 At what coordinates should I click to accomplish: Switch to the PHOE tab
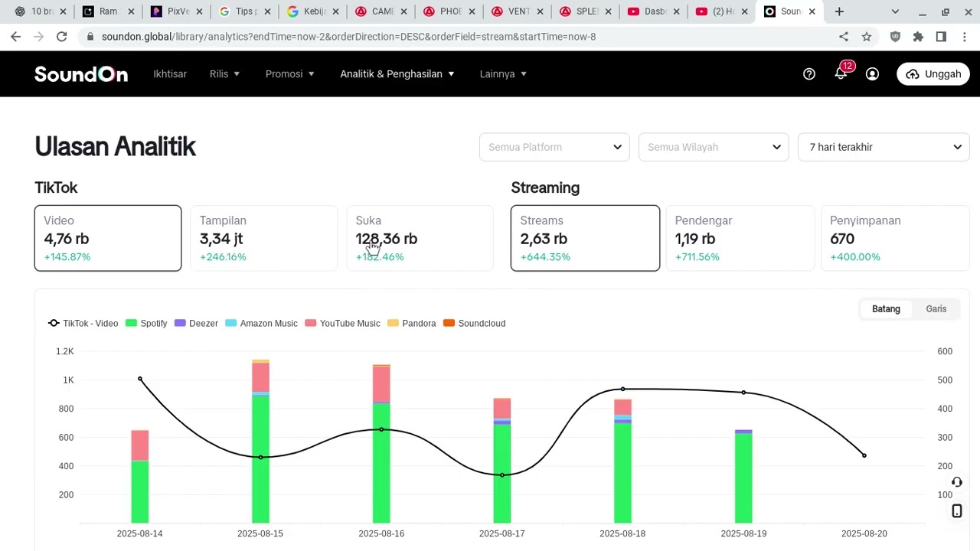(x=449, y=11)
